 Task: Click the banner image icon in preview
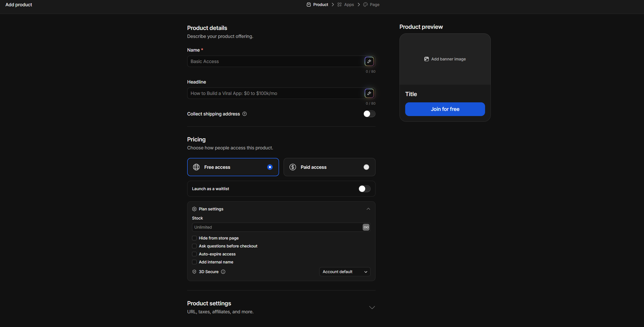coord(427,59)
